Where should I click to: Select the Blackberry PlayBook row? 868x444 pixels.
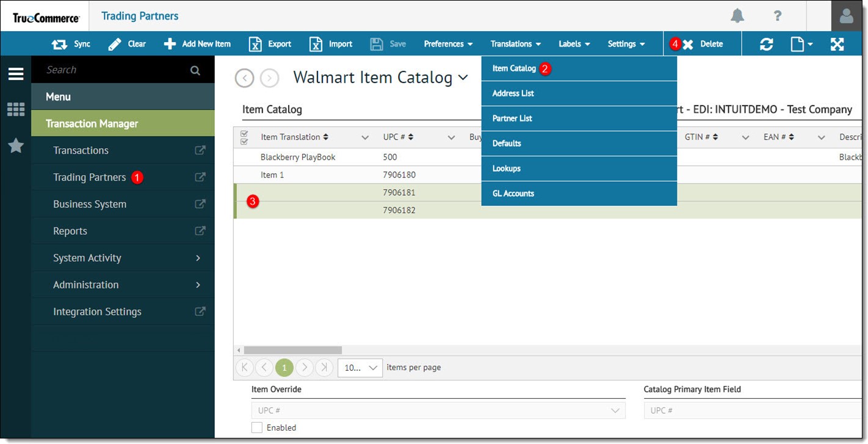(x=548, y=157)
